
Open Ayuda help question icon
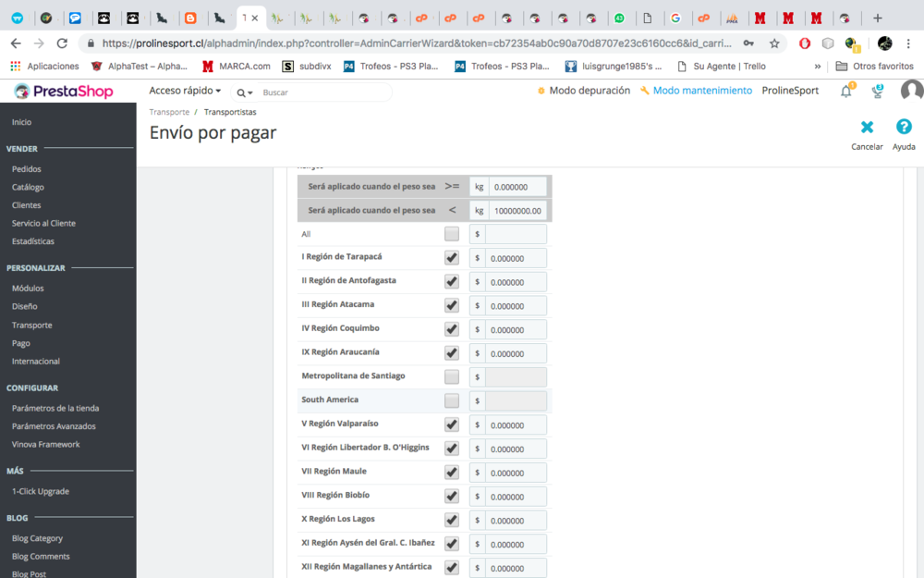[x=904, y=127]
